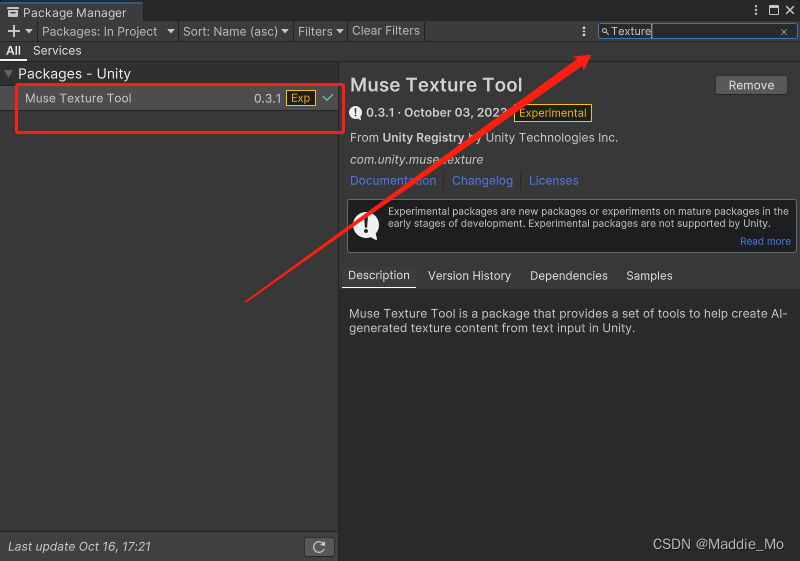Clear the search text with the x icon

coord(784,32)
